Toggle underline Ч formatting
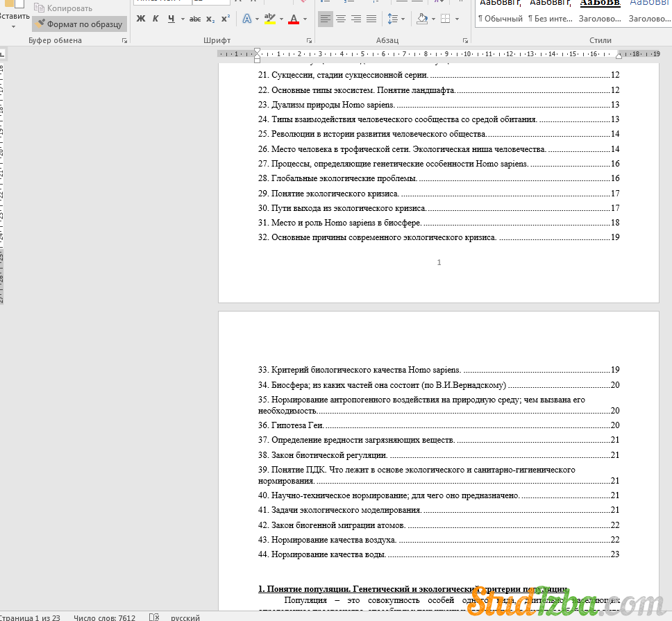The width and height of the screenshot is (672, 621). 171,19
